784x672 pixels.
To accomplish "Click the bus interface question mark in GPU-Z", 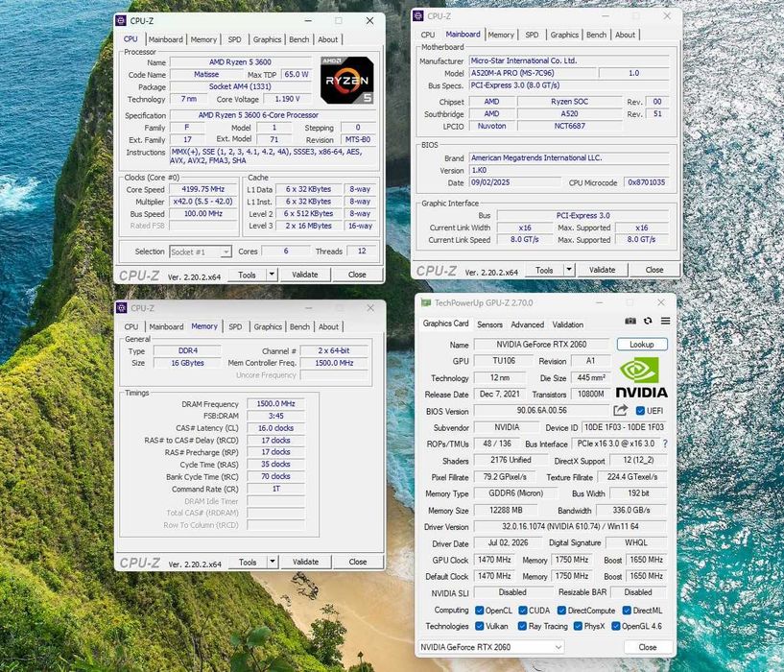I will tap(665, 444).
